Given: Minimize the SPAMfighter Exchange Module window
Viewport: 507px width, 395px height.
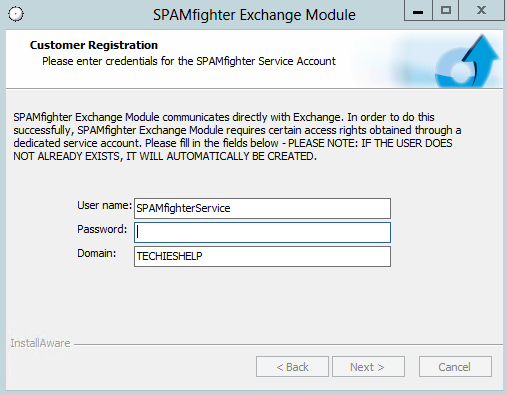Looking at the screenshot, I should coord(418,10).
